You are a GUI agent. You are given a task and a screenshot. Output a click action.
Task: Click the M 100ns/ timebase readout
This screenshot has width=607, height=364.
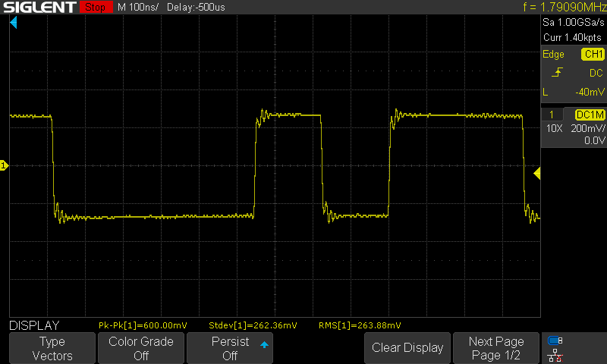coord(138,8)
